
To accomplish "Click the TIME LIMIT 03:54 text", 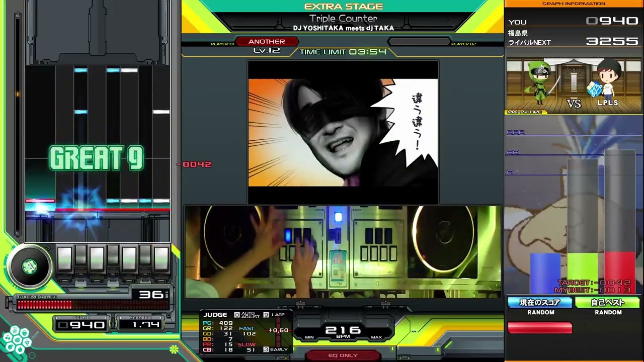I will pos(343,52).
